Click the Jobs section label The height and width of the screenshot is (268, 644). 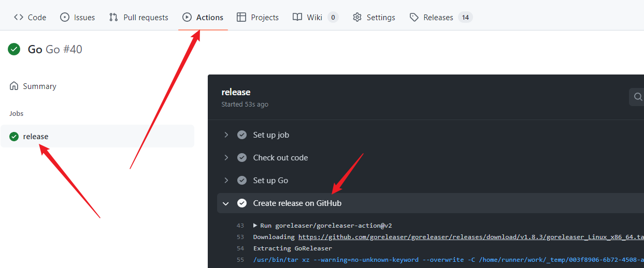(17, 113)
